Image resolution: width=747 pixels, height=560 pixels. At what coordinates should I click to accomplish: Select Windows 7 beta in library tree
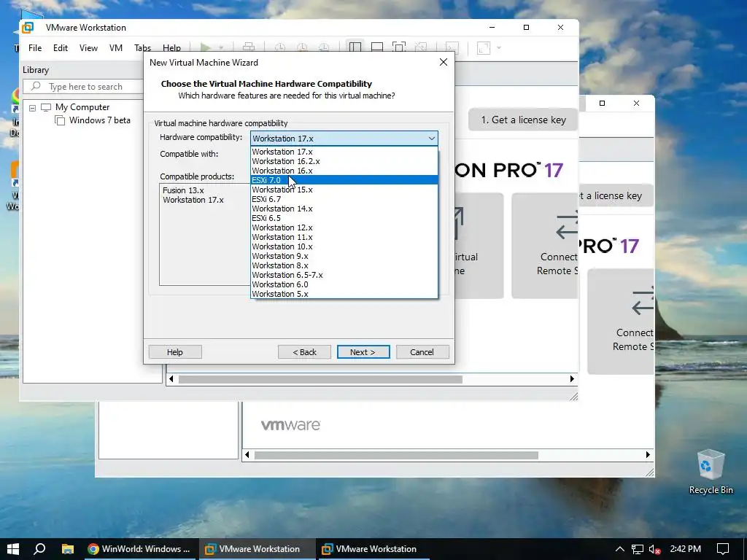99,120
